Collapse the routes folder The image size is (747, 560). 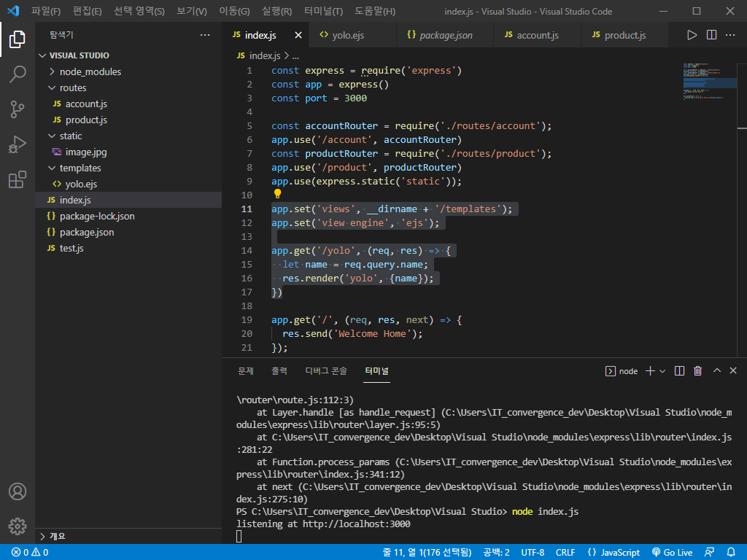click(72, 87)
